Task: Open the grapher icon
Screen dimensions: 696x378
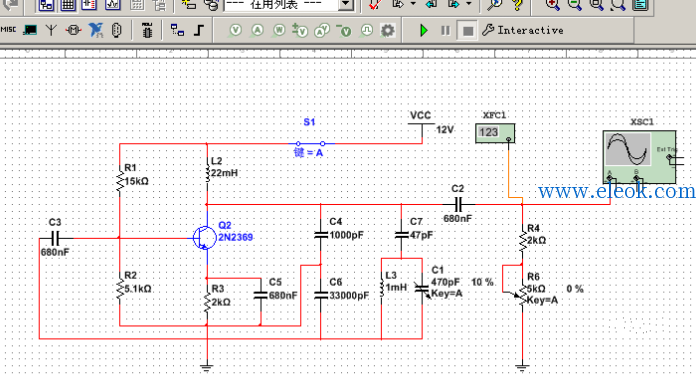Action: (112, 5)
